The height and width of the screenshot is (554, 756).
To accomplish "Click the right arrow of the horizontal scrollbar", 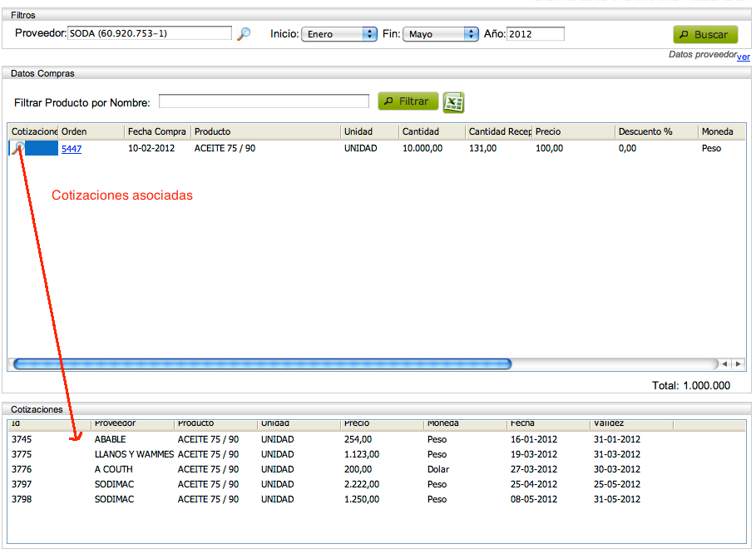I will (x=739, y=364).
